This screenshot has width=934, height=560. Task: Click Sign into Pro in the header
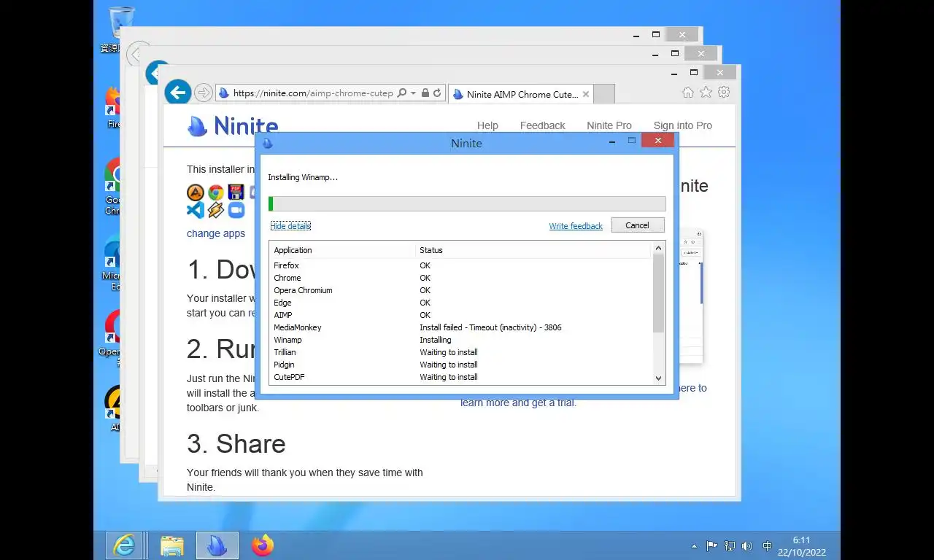click(683, 125)
